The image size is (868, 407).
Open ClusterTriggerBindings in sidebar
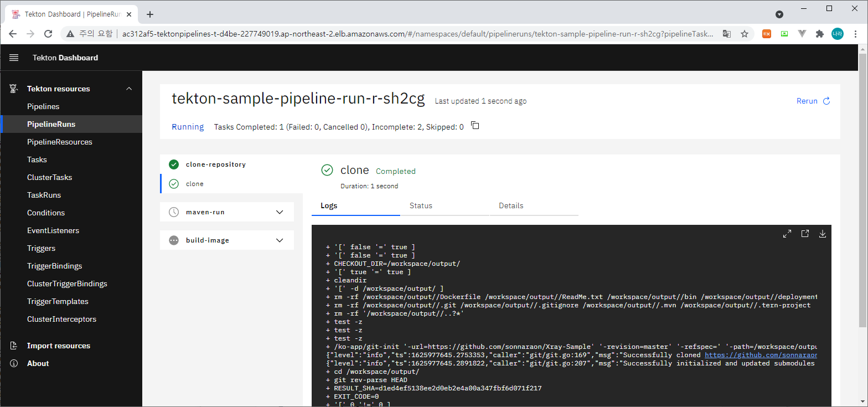[71, 284]
